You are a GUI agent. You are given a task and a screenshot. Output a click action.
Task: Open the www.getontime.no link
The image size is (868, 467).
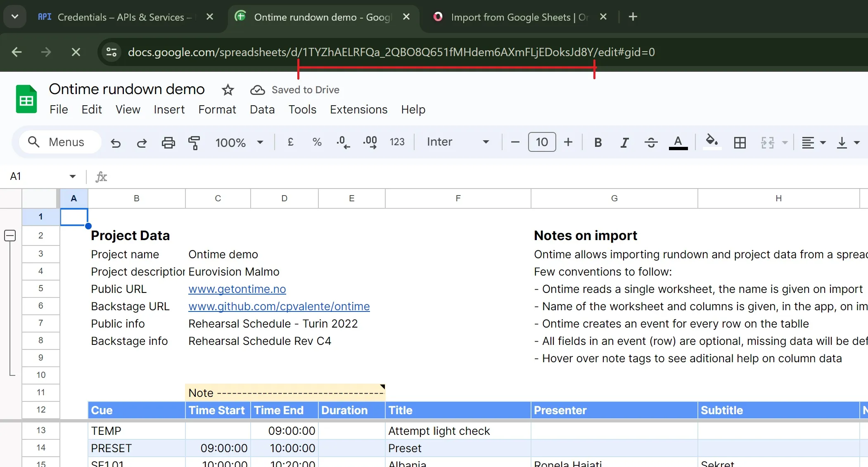coord(237,289)
